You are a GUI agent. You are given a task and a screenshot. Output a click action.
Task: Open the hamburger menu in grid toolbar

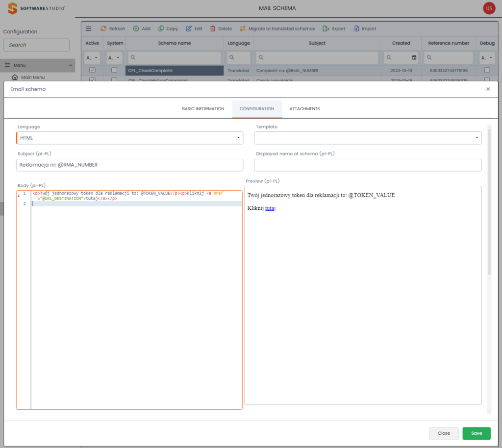(x=89, y=29)
